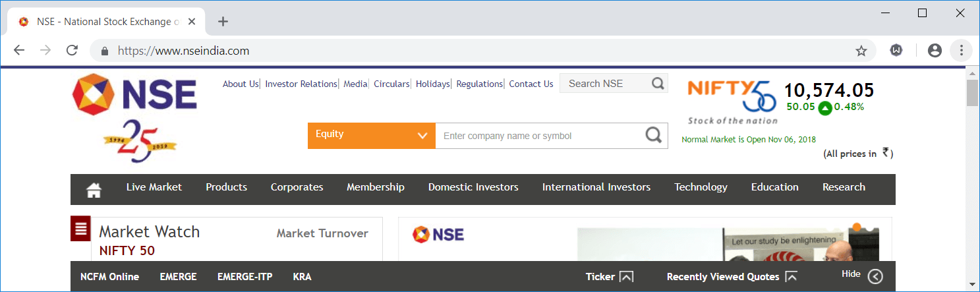Open the About Us link

(241, 84)
